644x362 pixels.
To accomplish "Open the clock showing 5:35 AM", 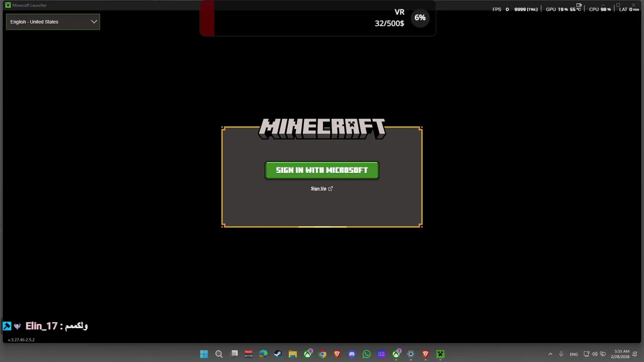I will point(621,354).
